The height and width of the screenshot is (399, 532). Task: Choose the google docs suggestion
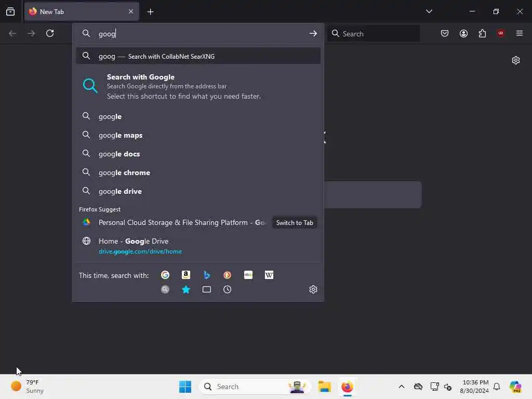coord(198,154)
